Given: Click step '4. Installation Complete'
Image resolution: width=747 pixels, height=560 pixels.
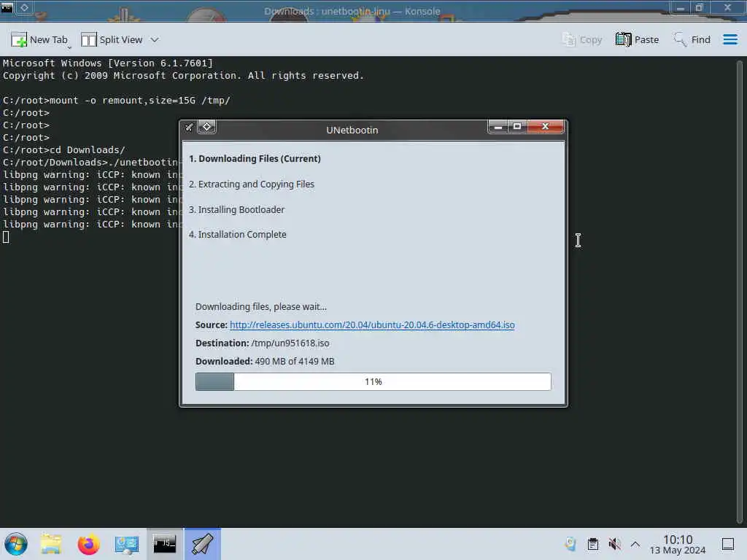Looking at the screenshot, I should point(238,234).
